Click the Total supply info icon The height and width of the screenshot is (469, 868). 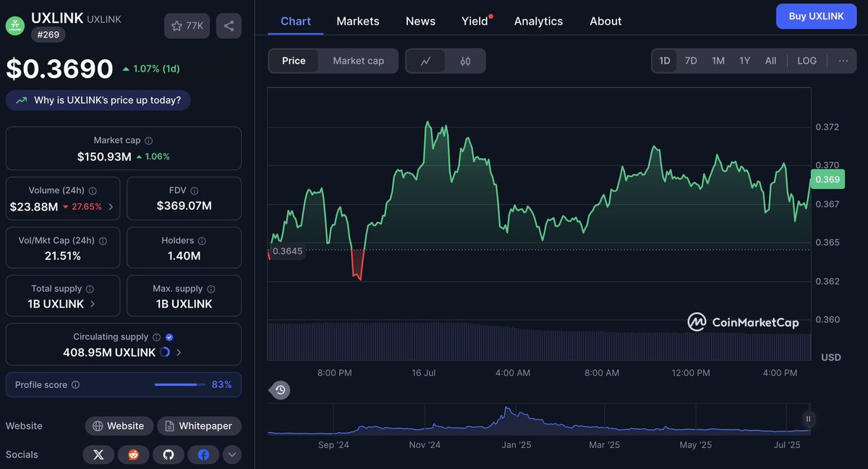[x=90, y=289]
